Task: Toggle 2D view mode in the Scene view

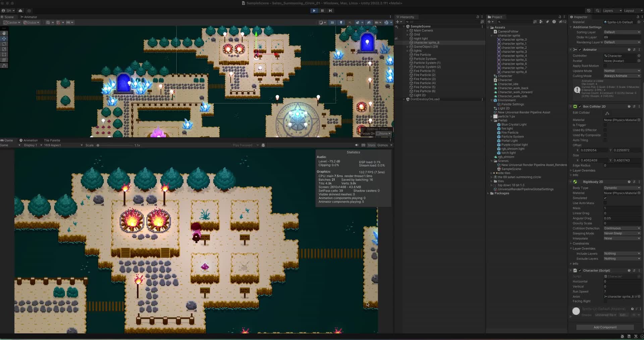Action: (x=332, y=22)
